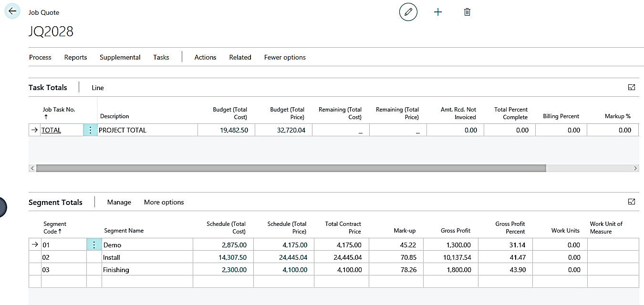Viewport: 644px width, 305px height.
Task: Sort by the Segment Code column header
Action: 55,227
